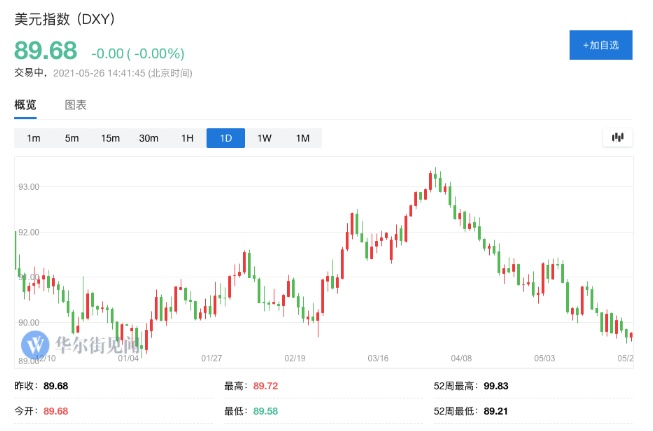Switch to the 概览 tab
The image size is (653, 431).
pos(25,105)
